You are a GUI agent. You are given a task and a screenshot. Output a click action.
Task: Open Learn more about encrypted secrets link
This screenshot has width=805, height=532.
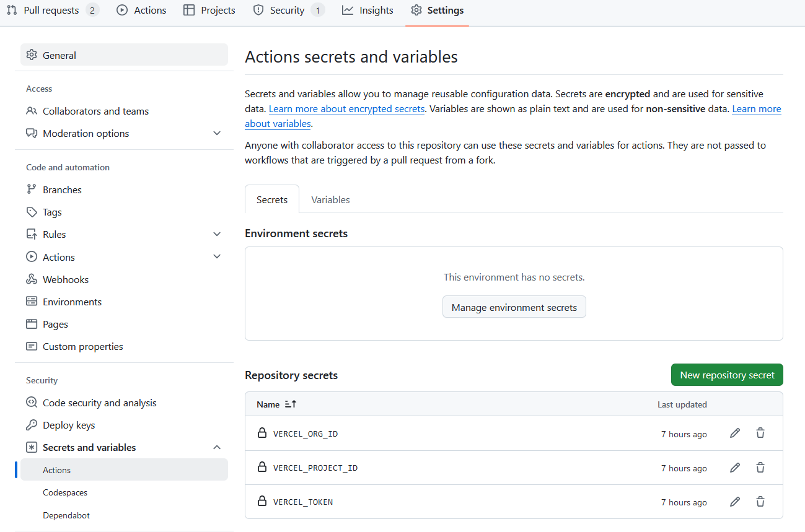[346, 109]
